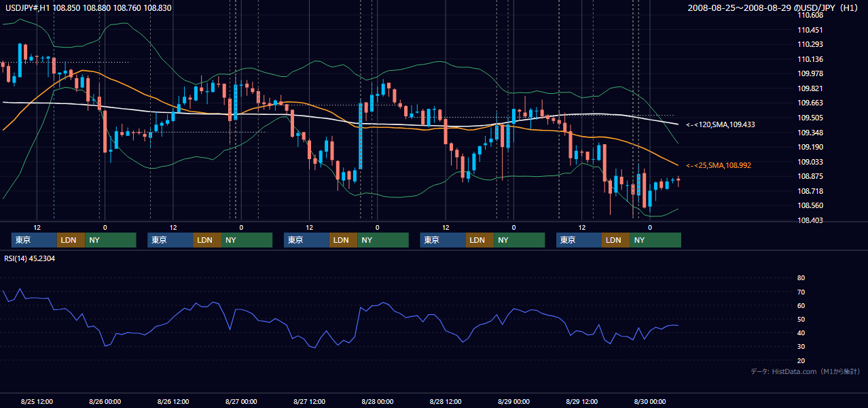The height and width of the screenshot is (408, 868).
Task: Click the first LDN session block
Action: click(x=71, y=240)
